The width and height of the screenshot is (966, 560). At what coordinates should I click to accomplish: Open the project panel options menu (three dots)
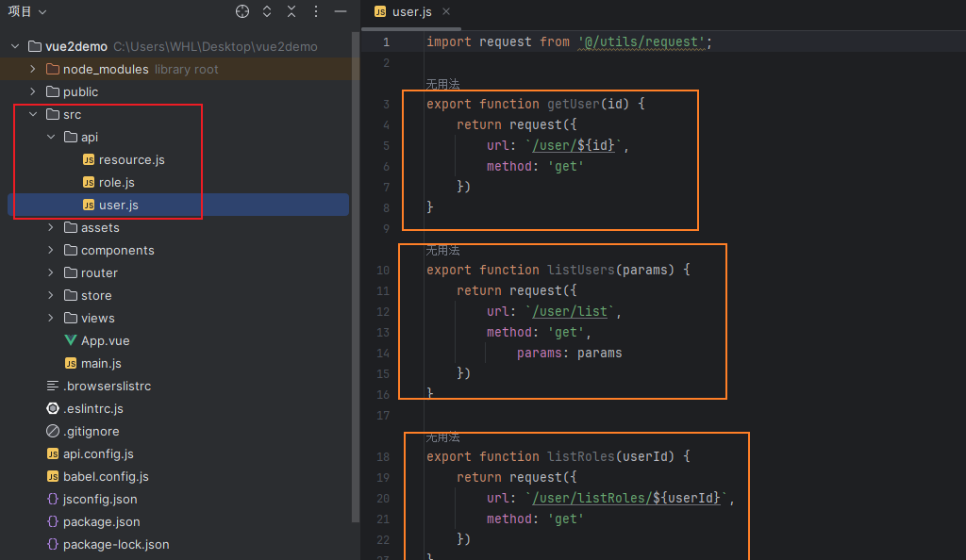pyautogui.click(x=315, y=11)
